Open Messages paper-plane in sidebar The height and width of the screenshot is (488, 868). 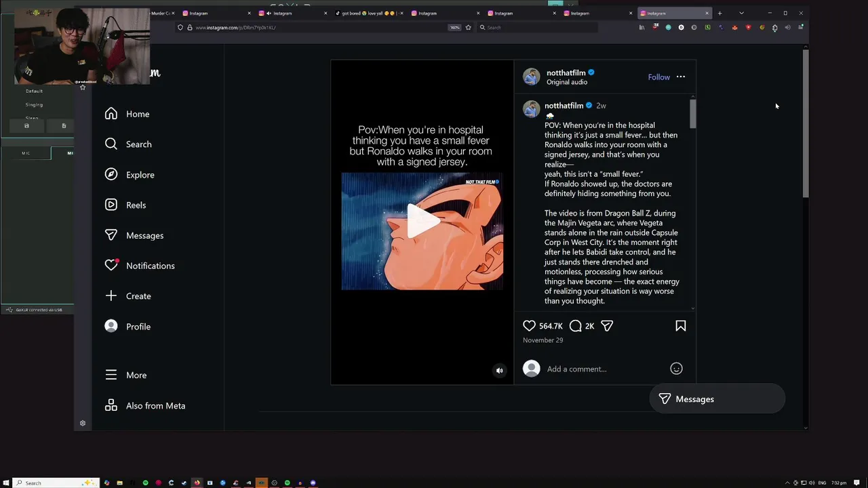tap(111, 235)
